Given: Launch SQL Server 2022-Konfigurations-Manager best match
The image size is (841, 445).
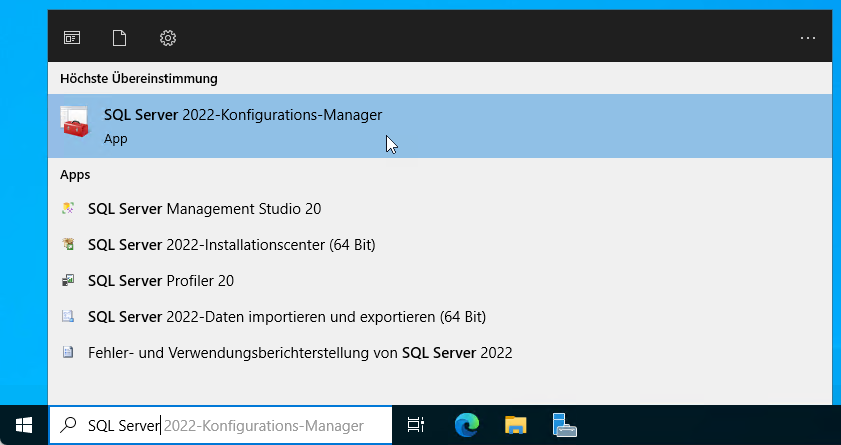Looking at the screenshot, I should pos(440,126).
